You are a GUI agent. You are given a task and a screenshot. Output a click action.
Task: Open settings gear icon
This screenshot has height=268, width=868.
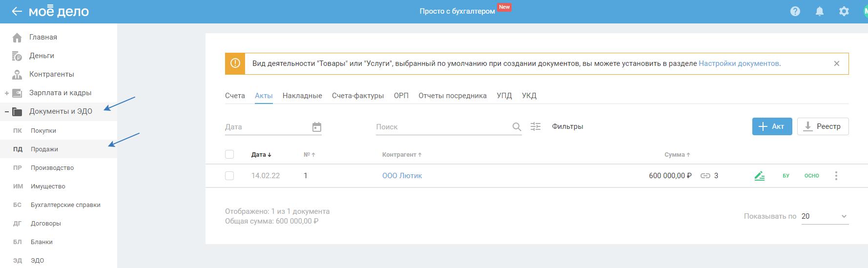coord(844,11)
